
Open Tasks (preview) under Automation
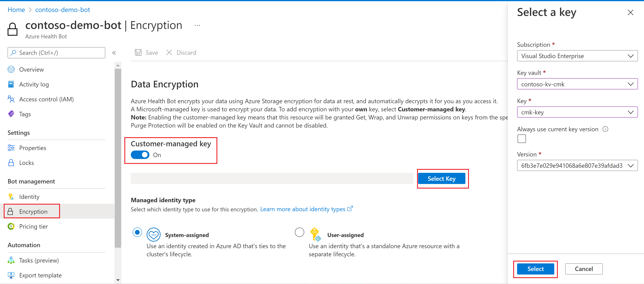(39, 261)
